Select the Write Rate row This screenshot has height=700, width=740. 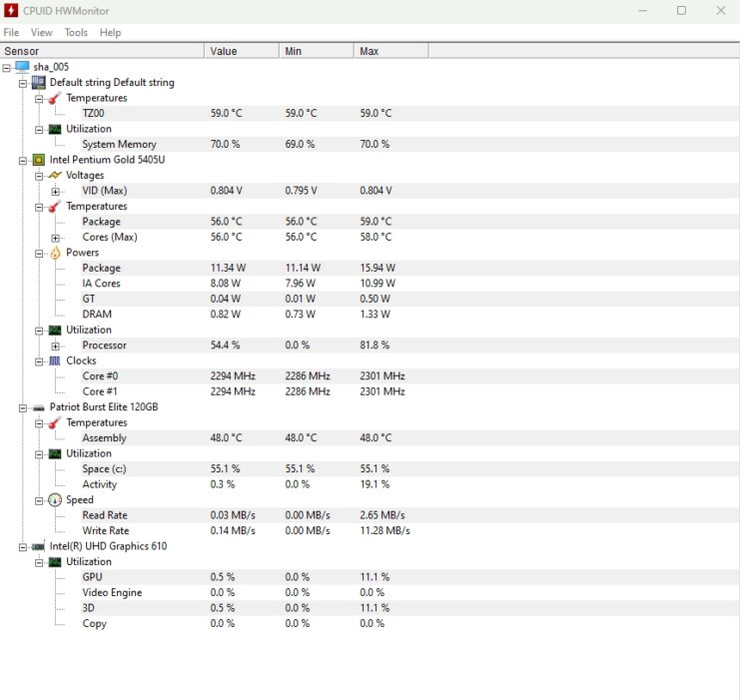pyautogui.click(x=410, y=531)
